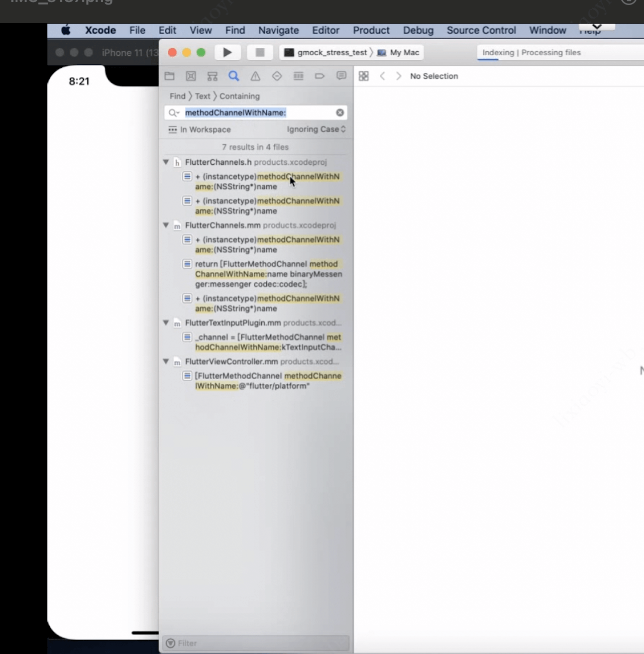
Task: Select the flutter/platform search result
Action: click(x=267, y=381)
